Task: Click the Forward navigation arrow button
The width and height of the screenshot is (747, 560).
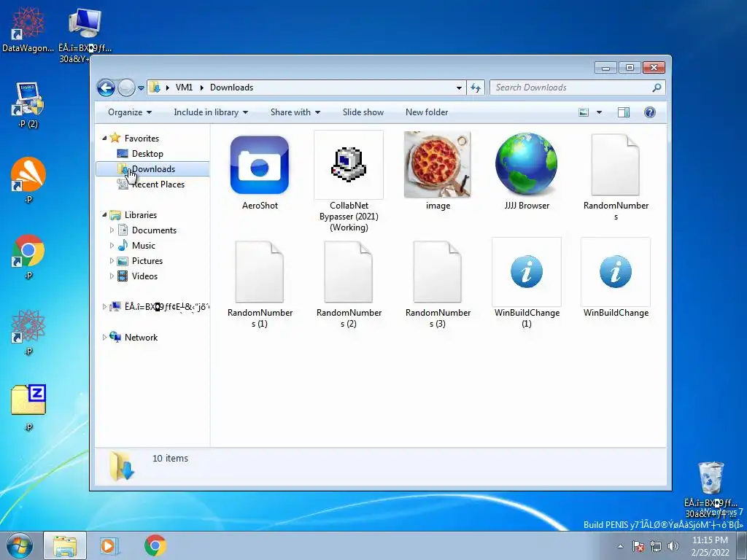Action: point(126,87)
